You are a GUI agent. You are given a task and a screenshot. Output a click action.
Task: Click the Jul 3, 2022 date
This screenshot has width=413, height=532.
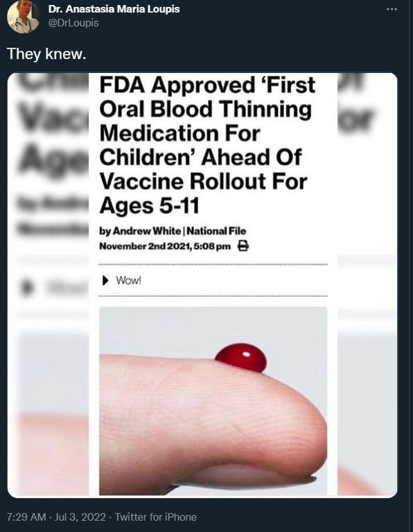click(x=80, y=517)
